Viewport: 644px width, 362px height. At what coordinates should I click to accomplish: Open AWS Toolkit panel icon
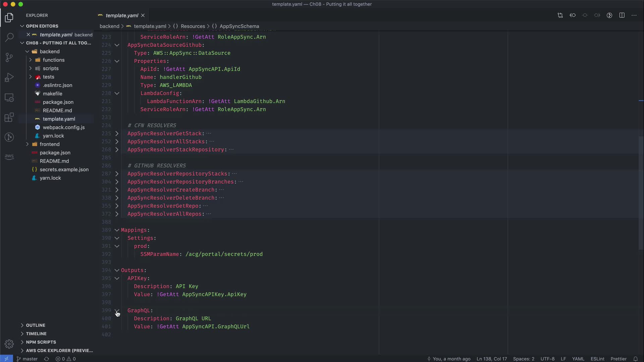coord(9,157)
